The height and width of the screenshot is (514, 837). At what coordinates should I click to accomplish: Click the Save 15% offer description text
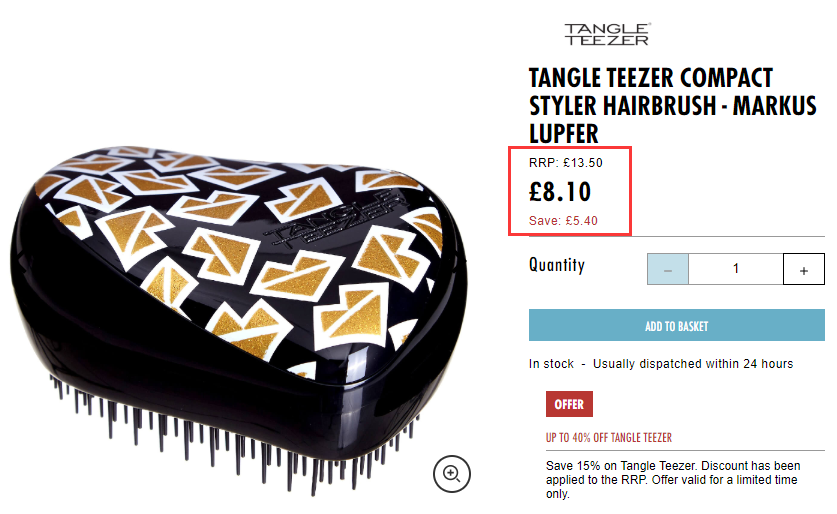pos(673,479)
